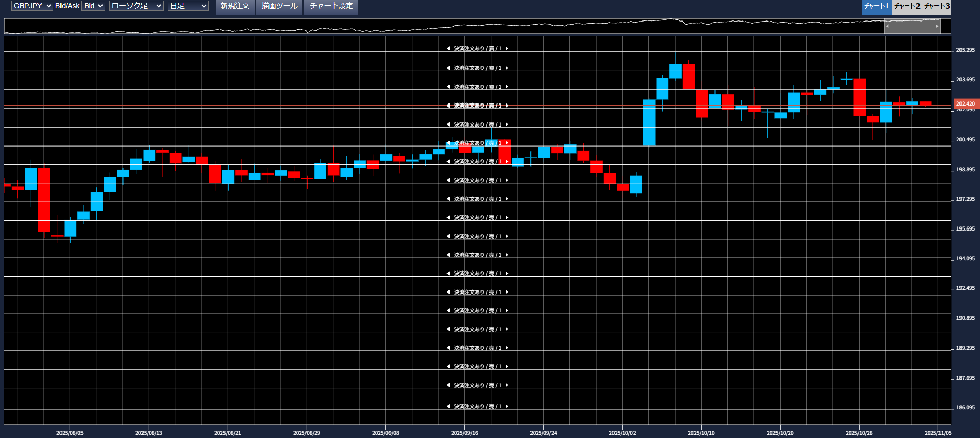Click the red 202.420 current price label
The height and width of the screenshot is (438, 980).
coord(966,103)
